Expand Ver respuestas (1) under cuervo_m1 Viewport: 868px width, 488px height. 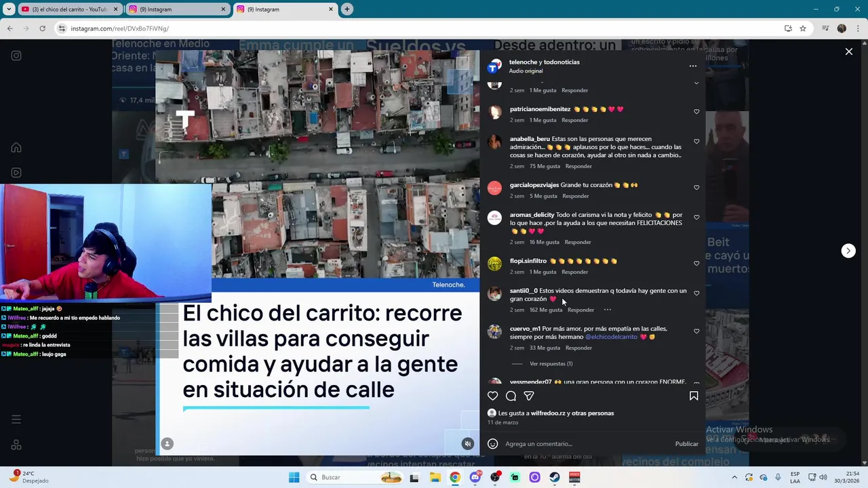point(551,364)
